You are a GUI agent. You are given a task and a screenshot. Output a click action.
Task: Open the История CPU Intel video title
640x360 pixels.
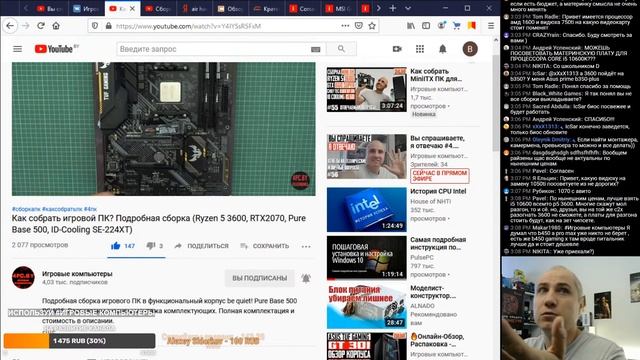tap(438, 191)
